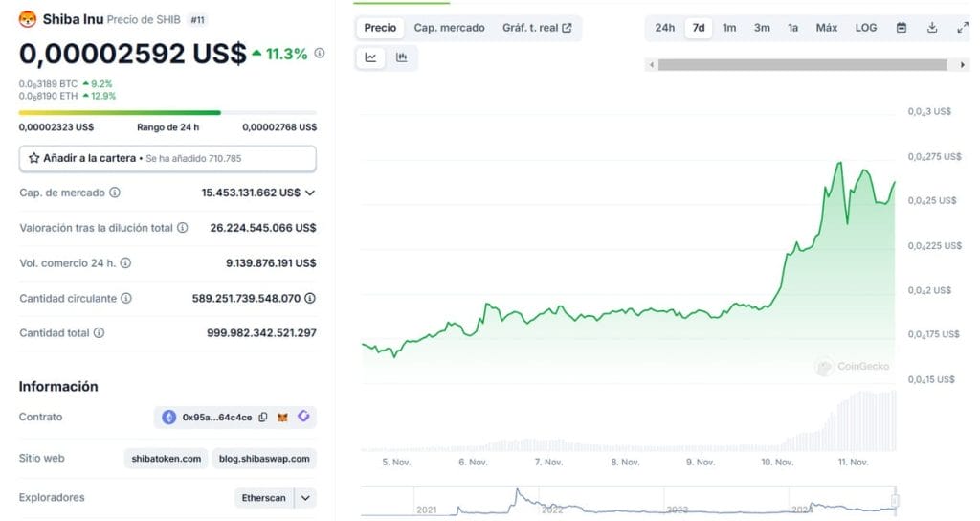The image size is (980, 521).
Task: Click the 10. Nov. date label on chart axis
Action: pos(777,463)
